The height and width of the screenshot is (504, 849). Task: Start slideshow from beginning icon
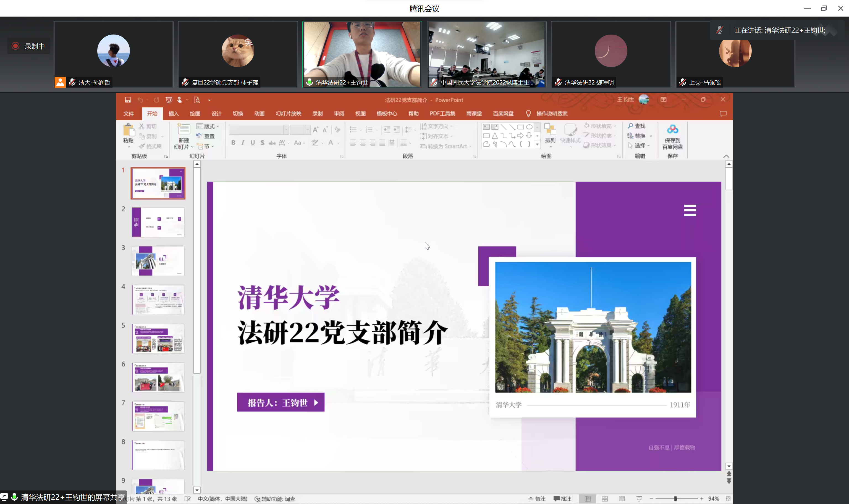point(169,100)
